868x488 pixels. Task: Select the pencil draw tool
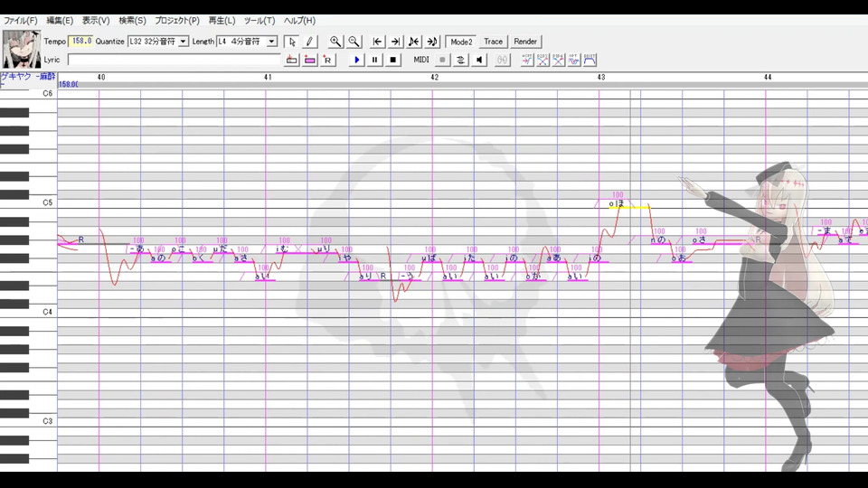pos(309,42)
